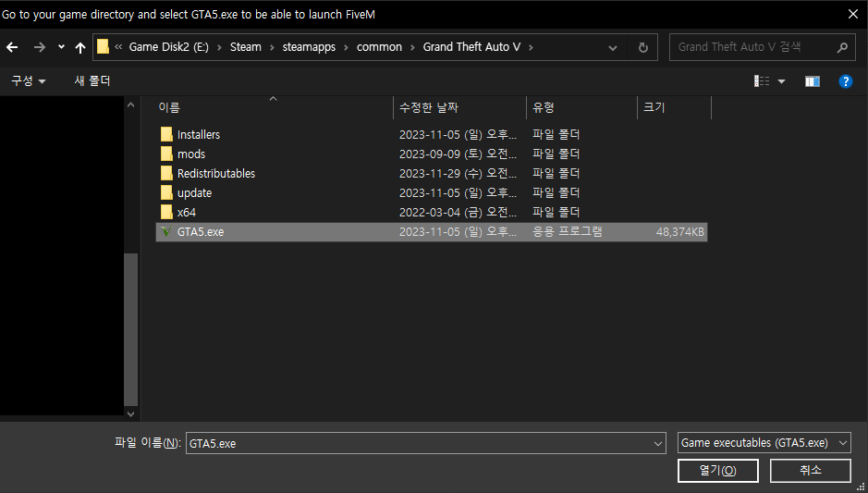
Task: Toggle the preview pane icon
Action: click(813, 81)
